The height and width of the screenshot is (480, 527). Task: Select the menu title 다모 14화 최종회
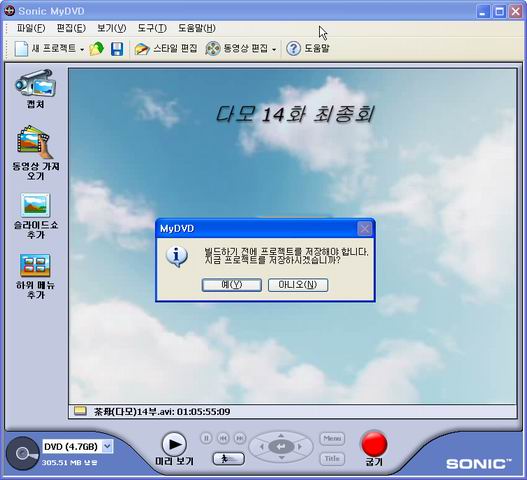coord(294,114)
